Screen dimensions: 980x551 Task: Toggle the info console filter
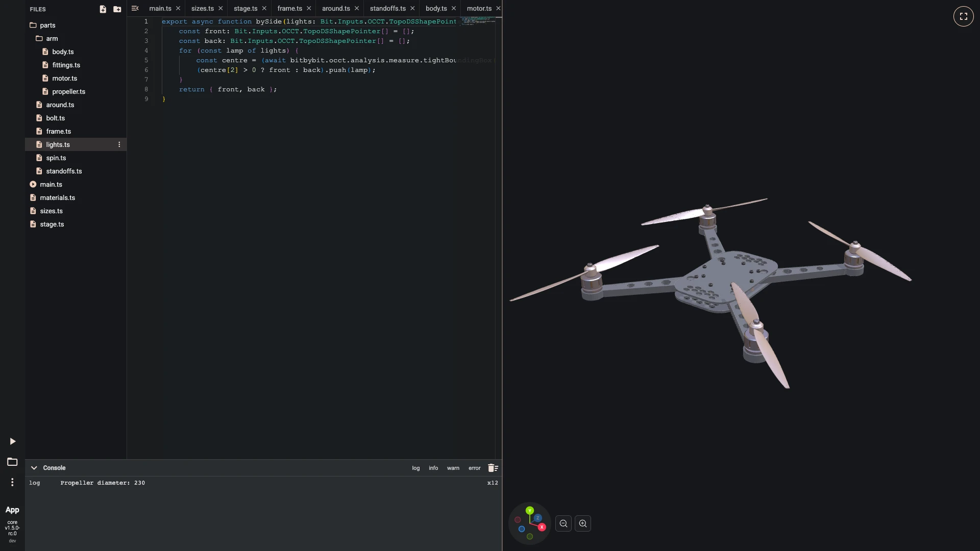pyautogui.click(x=433, y=468)
